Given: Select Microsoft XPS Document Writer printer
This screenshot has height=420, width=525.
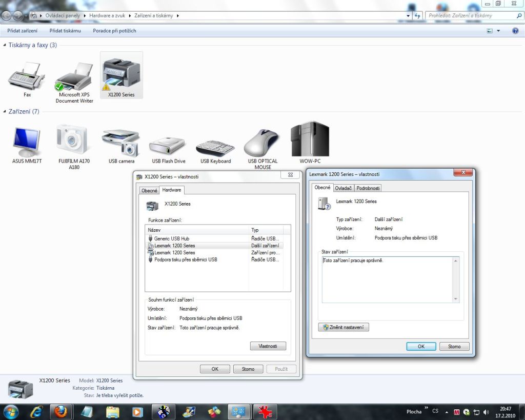Looking at the screenshot, I should pyautogui.click(x=74, y=77).
